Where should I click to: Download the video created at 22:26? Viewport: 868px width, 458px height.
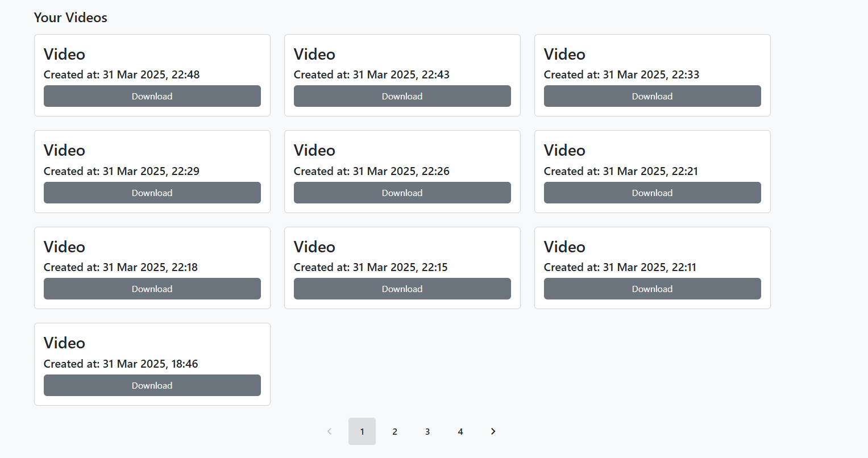tap(402, 193)
